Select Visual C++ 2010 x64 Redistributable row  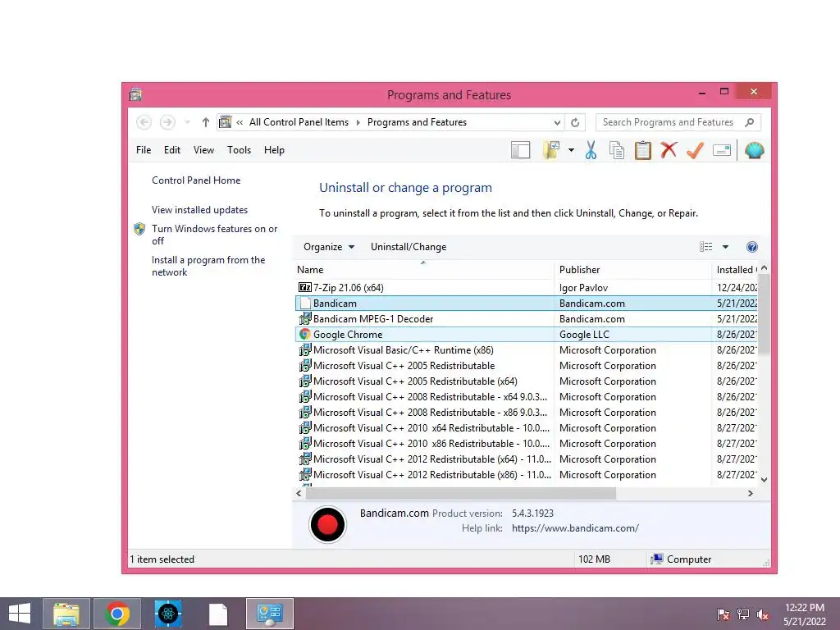pos(526,428)
